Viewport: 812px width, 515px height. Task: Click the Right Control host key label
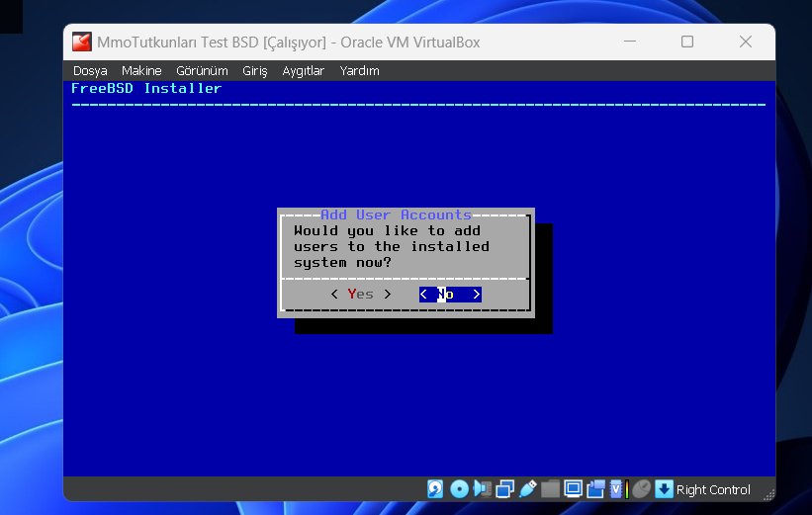coord(713,489)
